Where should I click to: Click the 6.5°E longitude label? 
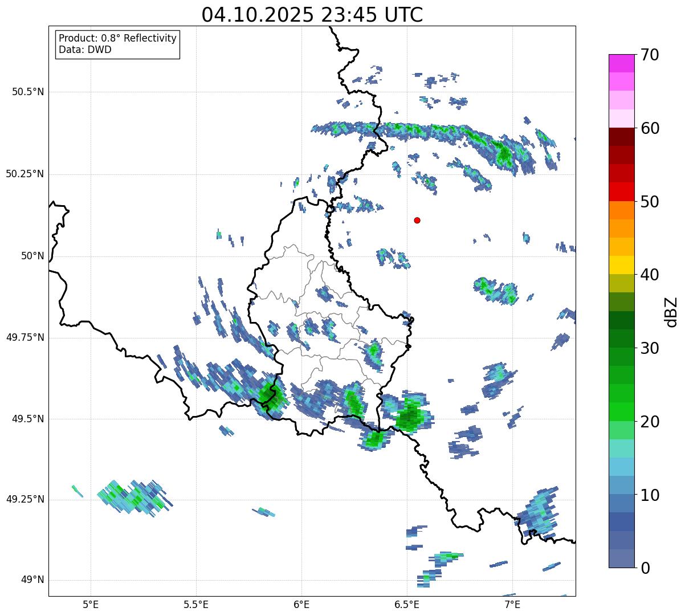(407, 604)
